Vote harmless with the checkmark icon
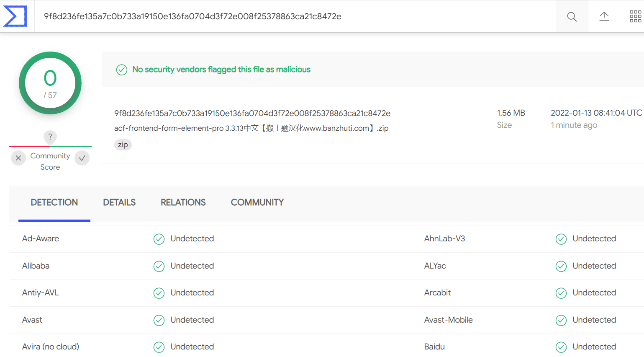Image resolution: width=644 pixels, height=357 pixels. click(x=82, y=158)
